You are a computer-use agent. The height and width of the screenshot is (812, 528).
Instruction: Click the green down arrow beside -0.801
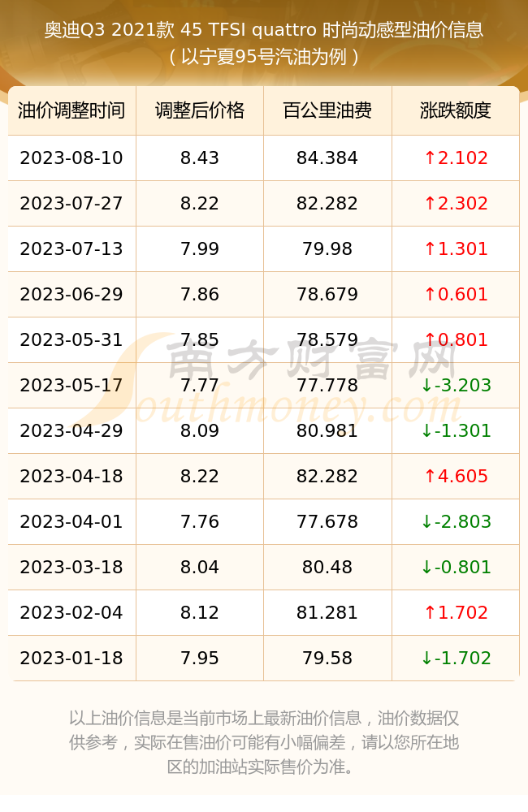click(426, 567)
